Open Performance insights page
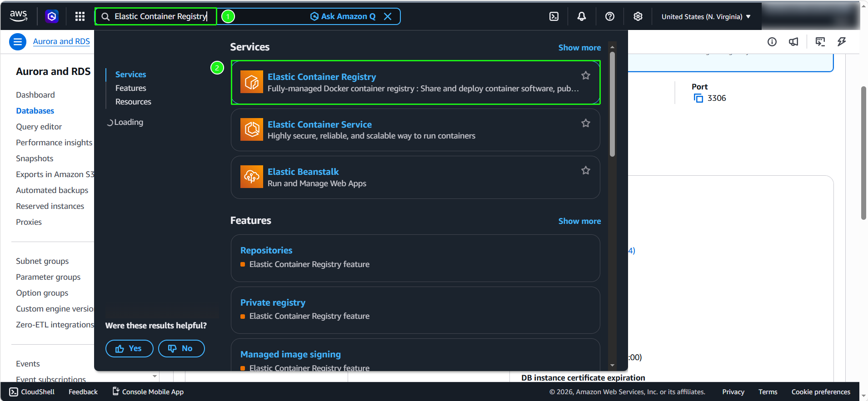The image size is (868, 401). (x=54, y=143)
